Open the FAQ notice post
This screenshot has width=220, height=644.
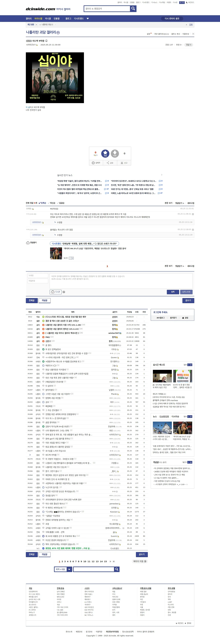coord(47,337)
